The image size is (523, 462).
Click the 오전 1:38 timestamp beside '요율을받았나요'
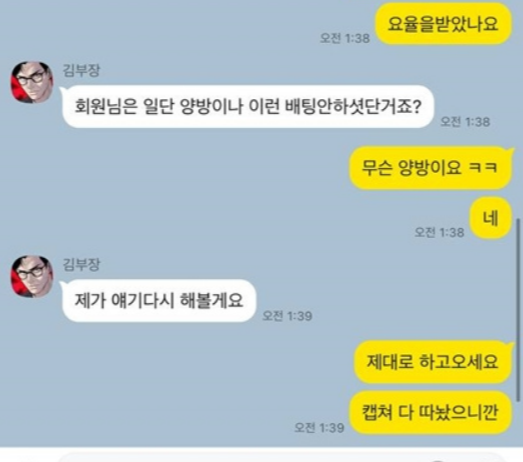345,38
